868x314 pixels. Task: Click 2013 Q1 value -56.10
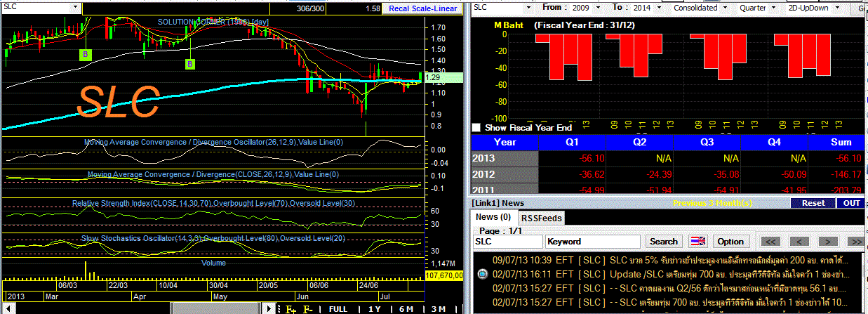[x=590, y=158]
